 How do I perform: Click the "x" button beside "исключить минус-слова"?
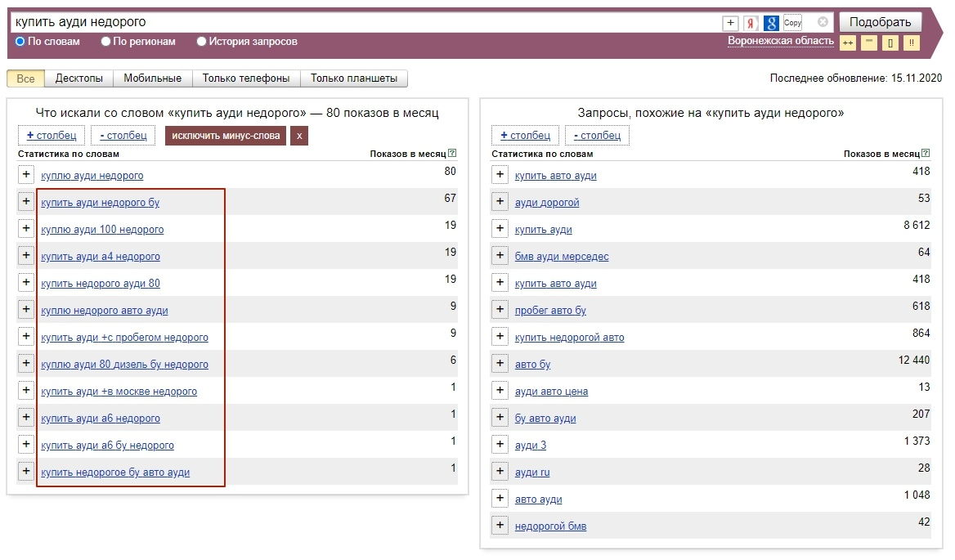point(299,135)
